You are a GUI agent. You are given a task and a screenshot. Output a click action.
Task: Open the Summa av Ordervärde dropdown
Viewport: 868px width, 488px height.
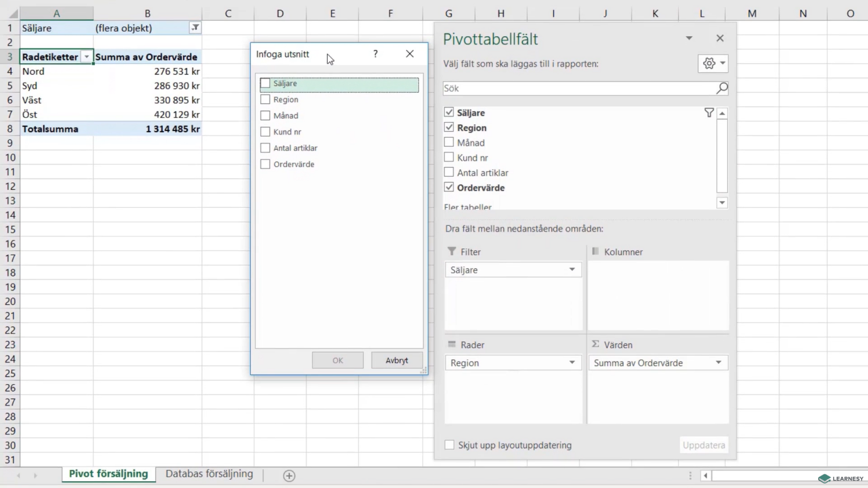tap(718, 363)
